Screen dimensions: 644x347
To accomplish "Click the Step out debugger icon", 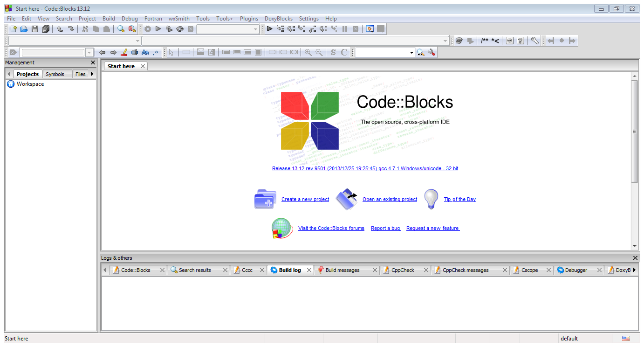I will [x=313, y=29].
